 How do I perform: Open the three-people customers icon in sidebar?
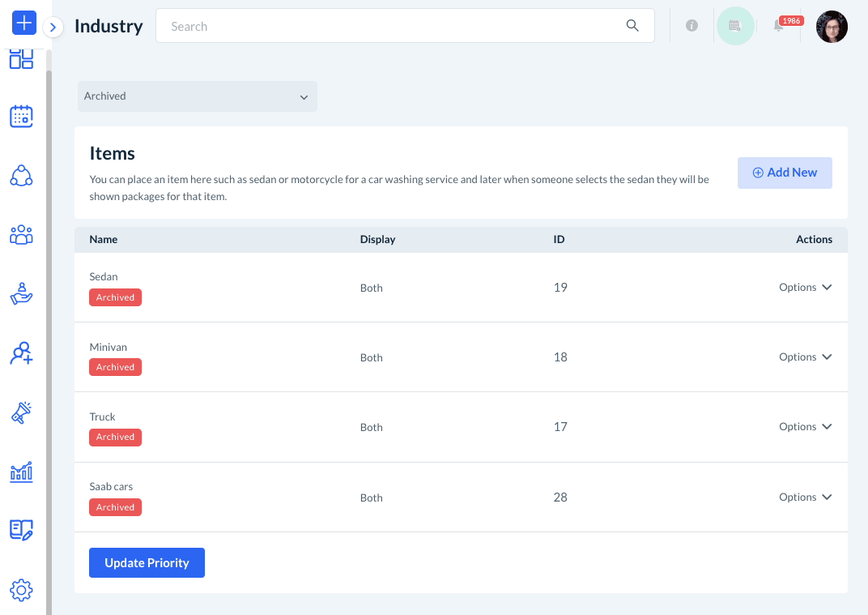(x=21, y=235)
